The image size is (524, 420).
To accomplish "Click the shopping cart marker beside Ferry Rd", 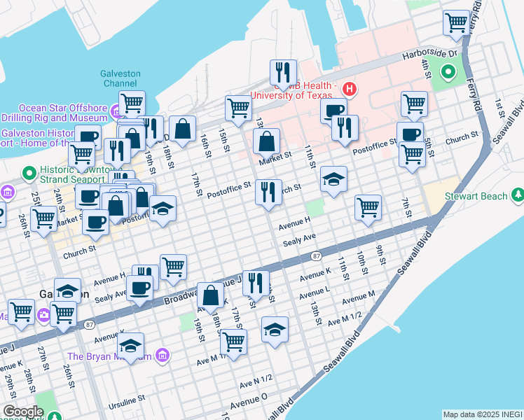I will [456, 22].
